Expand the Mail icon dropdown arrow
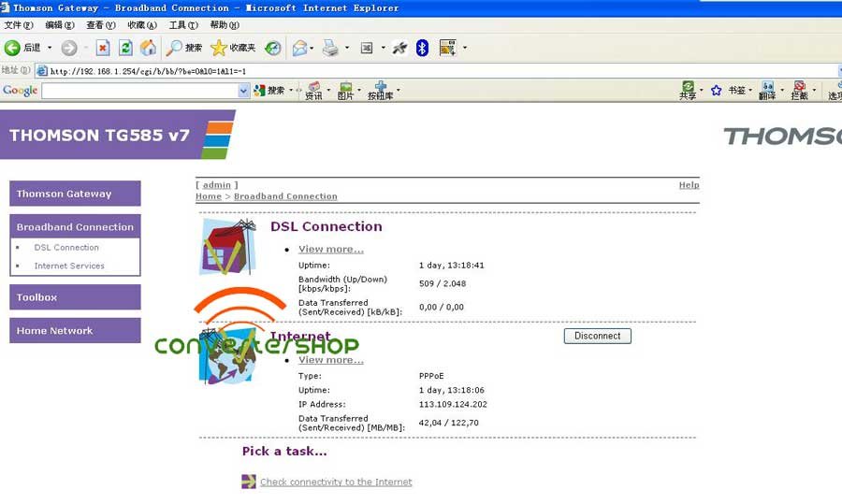Viewport: 842px width, 504px height. (x=312, y=48)
